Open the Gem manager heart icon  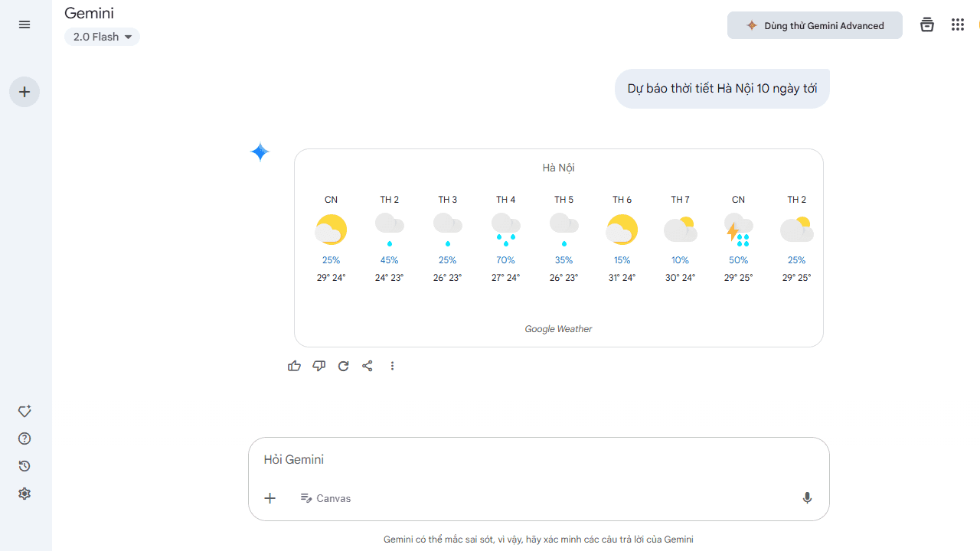pyautogui.click(x=24, y=411)
